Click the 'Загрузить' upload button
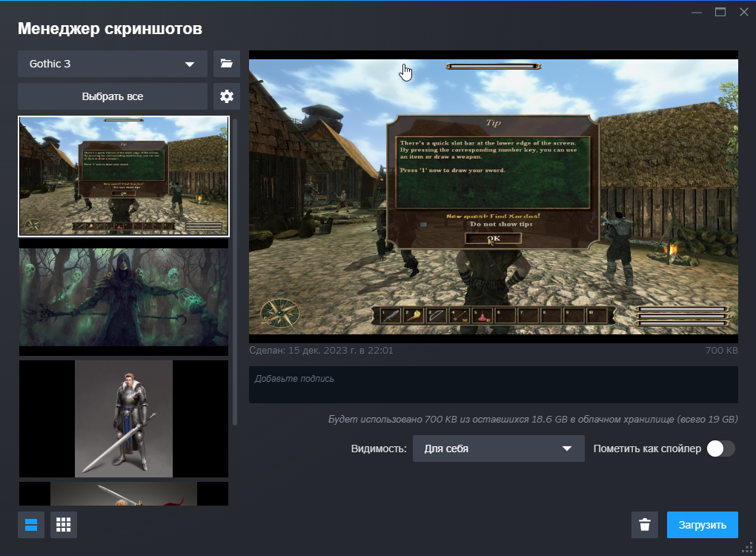The height and width of the screenshot is (556, 756). tap(703, 525)
